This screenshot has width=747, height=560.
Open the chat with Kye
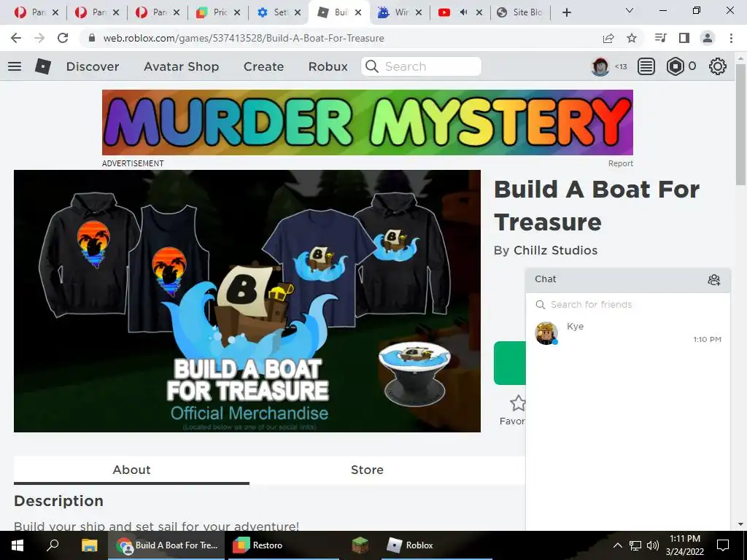(x=628, y=332)
